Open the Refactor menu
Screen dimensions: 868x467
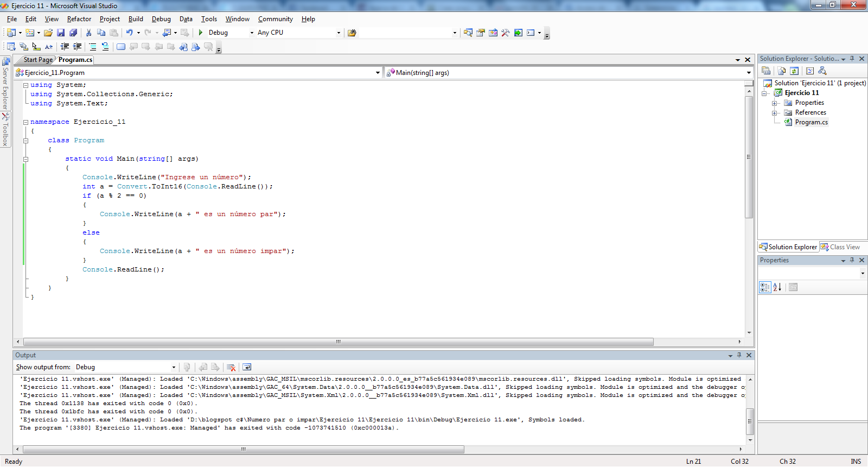tap(79, 19)
